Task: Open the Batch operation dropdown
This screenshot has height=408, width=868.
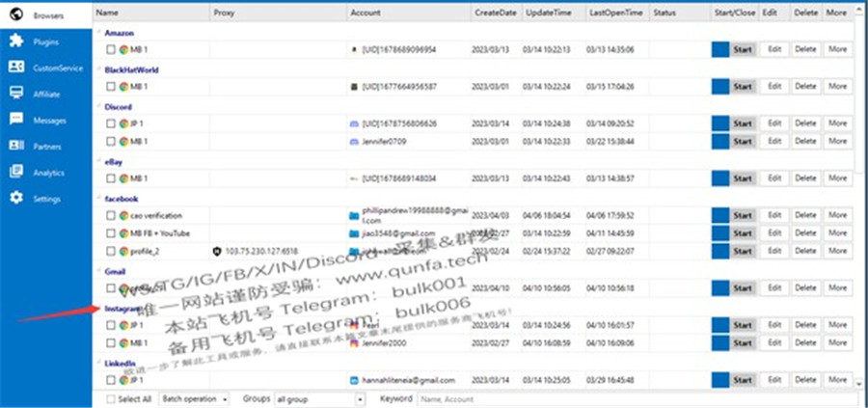Action: click(194, 398)
